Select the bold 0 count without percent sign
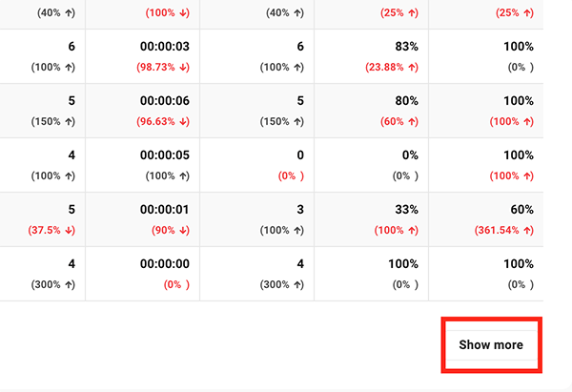This screenshot has width=572, height=392. (x=299, y=155)
